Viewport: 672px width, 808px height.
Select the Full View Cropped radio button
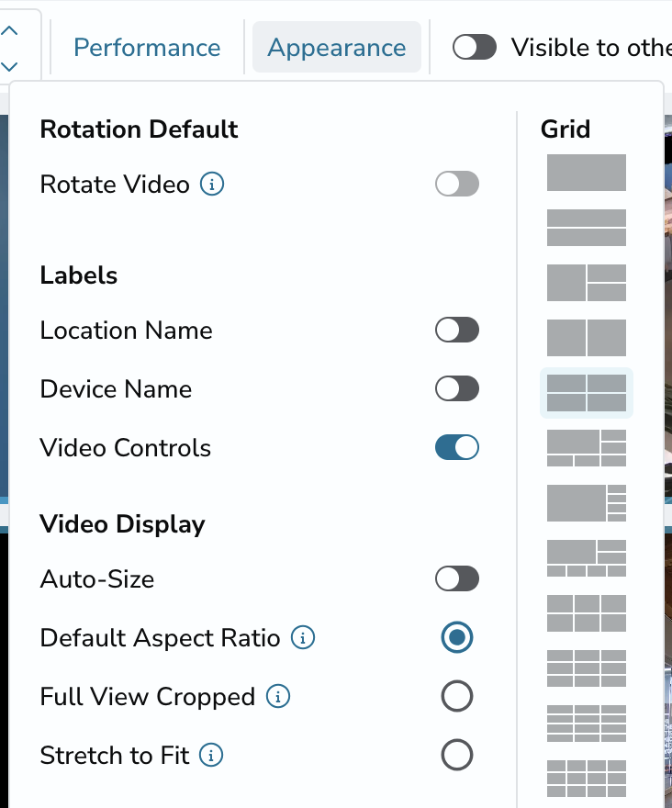[x=457, y=696]
